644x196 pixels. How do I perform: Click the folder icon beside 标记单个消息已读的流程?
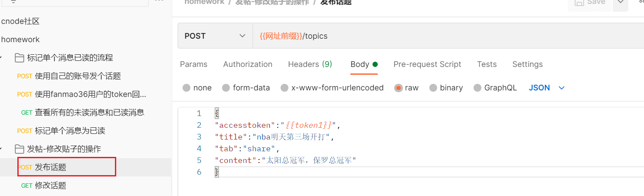tap(19, 58)
